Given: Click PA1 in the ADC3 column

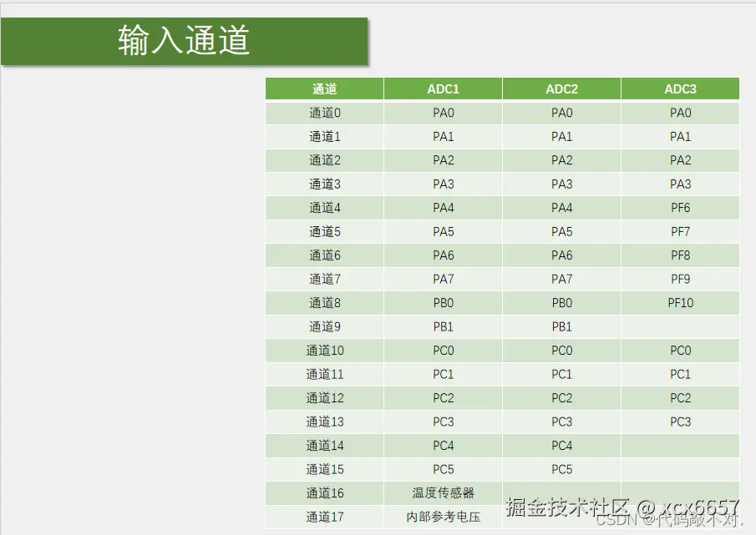Looking at the screenshot, I should pos(680,137).
